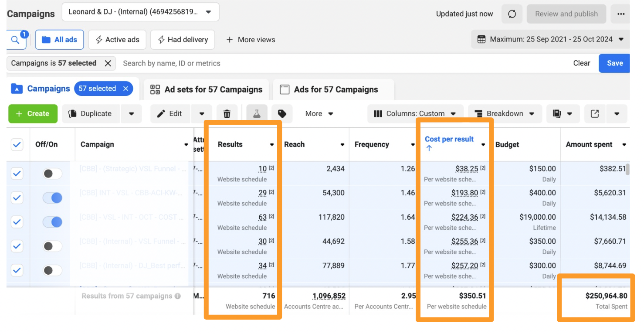Open the reports icon menu

[x=563, y=114]
